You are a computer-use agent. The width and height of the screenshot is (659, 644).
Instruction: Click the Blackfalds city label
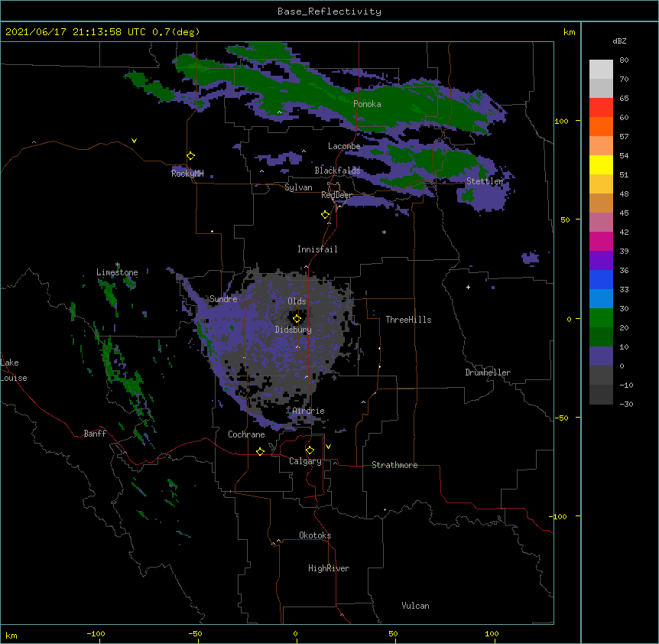337,171
